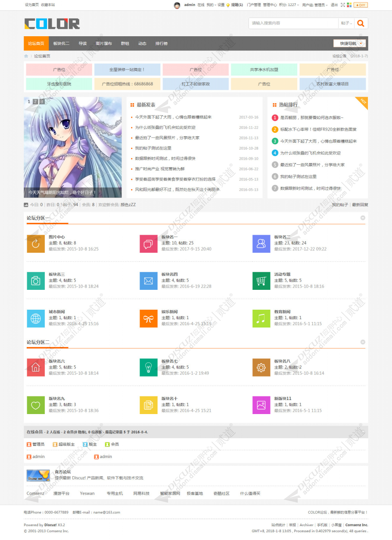The width and height of the screenshot is (392, 540).
Task: Select the 论坛首页 nav tab
Action: tap(36, 43)
